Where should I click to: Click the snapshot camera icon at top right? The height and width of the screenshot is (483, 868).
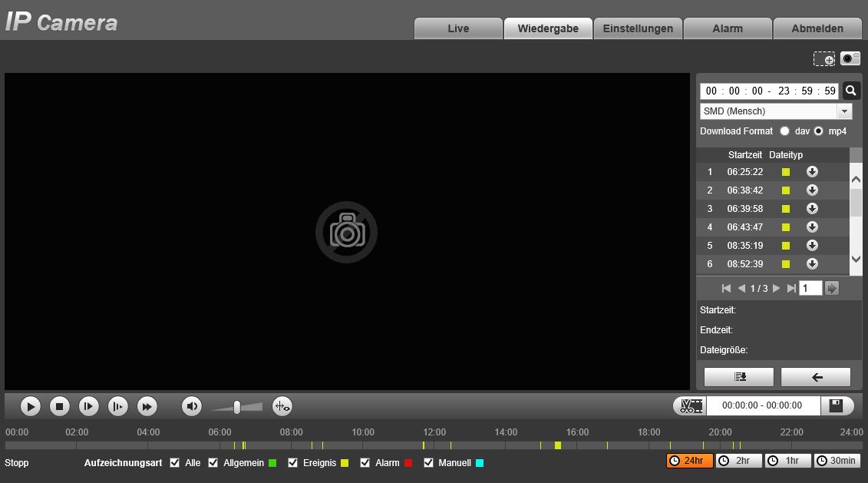[850, 58]
